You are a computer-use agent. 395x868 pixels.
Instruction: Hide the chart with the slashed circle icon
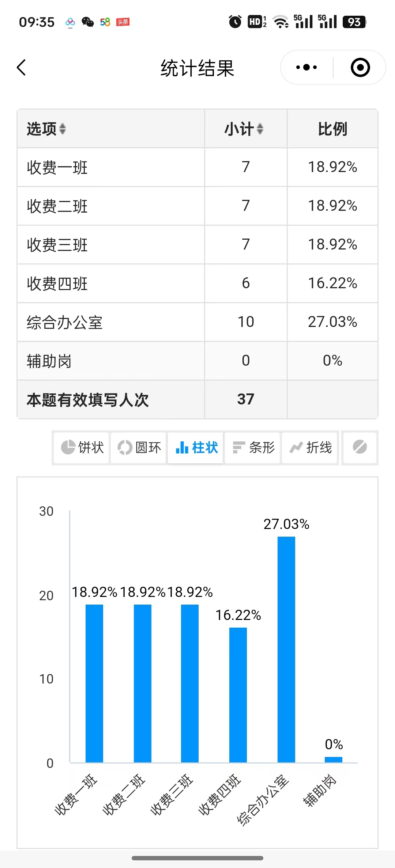click(x=360, y=447)
